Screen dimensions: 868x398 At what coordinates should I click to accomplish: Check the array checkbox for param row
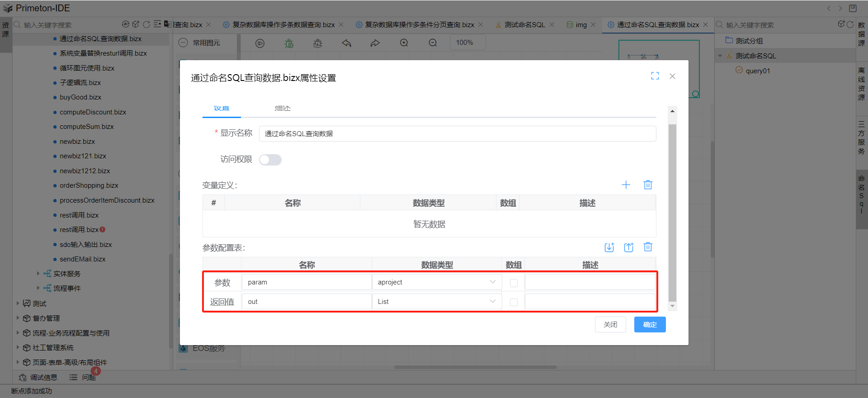click(x=514, y=283)
